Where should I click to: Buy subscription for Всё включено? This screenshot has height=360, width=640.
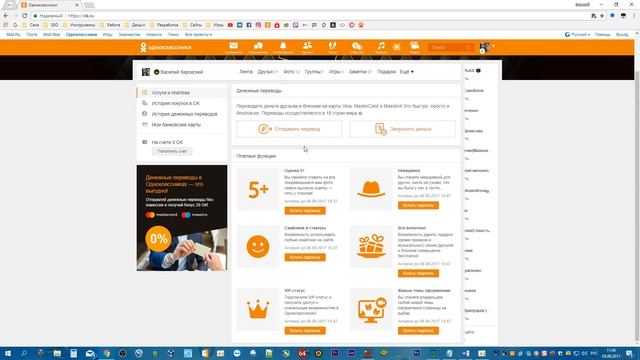click(418, 273)
